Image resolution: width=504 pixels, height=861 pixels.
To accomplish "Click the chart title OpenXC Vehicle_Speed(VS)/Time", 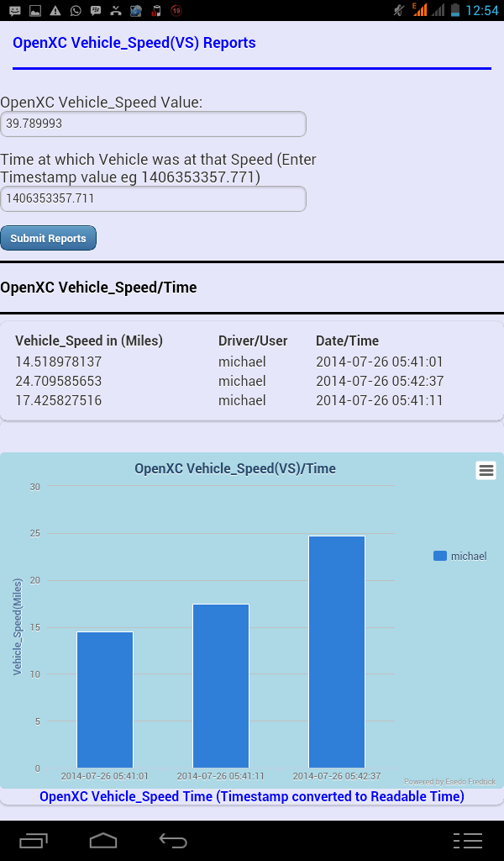I will click(235, 469).
